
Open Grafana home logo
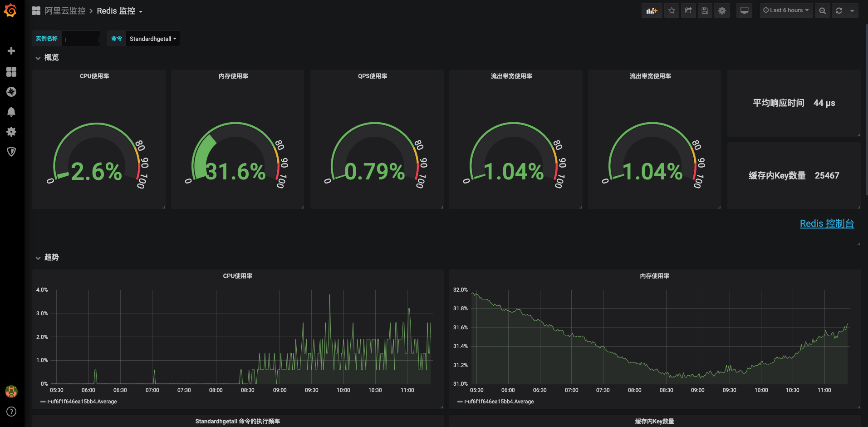[10, 10]
